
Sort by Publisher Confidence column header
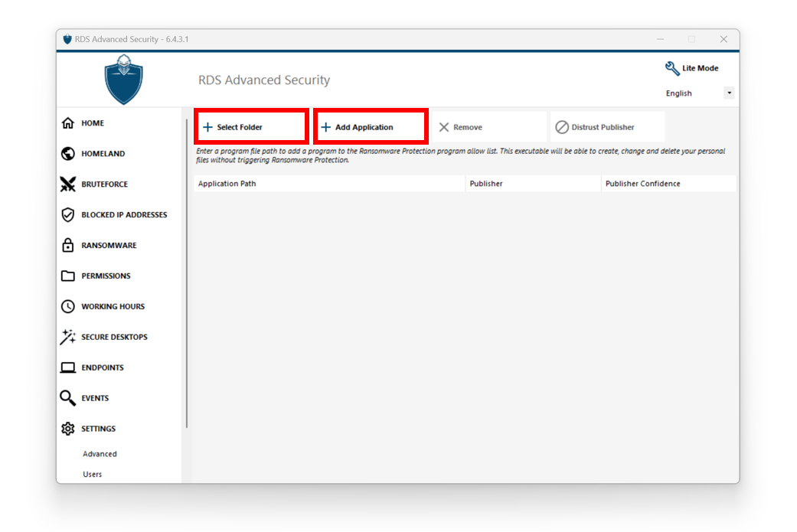pos(669,184)
